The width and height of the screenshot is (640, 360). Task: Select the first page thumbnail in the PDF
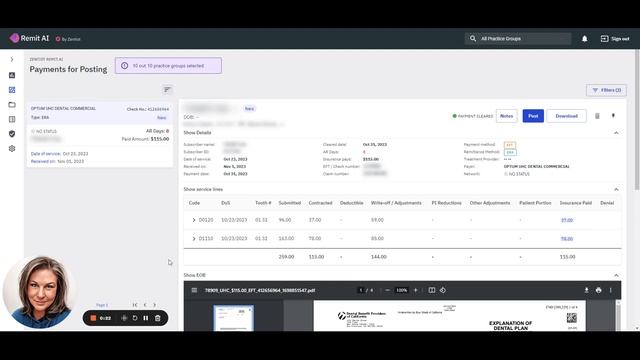[x=233, y=318]
